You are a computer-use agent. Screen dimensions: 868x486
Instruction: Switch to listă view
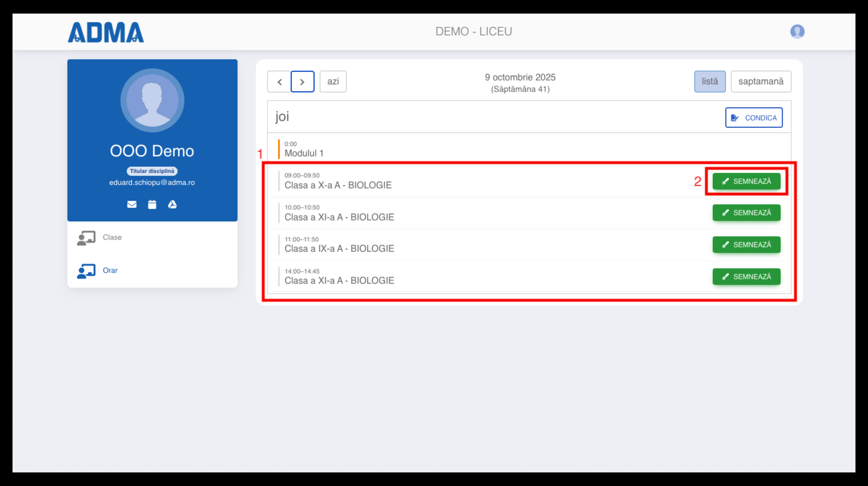click(709, 82)
